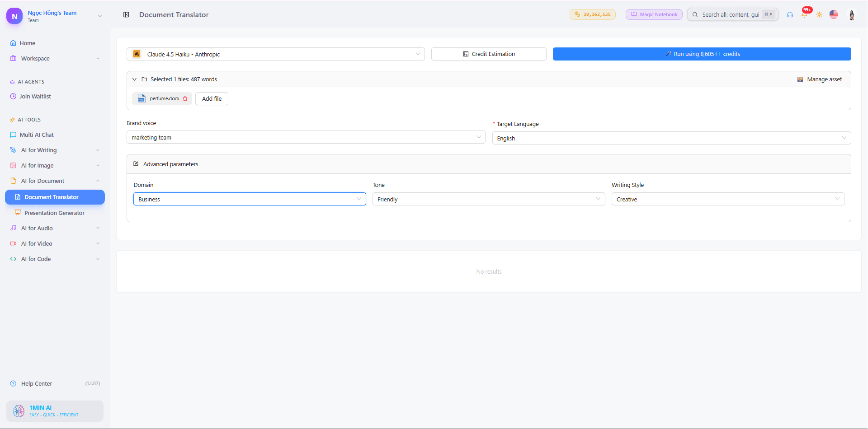Expand AI for Image section
This screenshot has height=429, width=868.
(x=55, y=165)
